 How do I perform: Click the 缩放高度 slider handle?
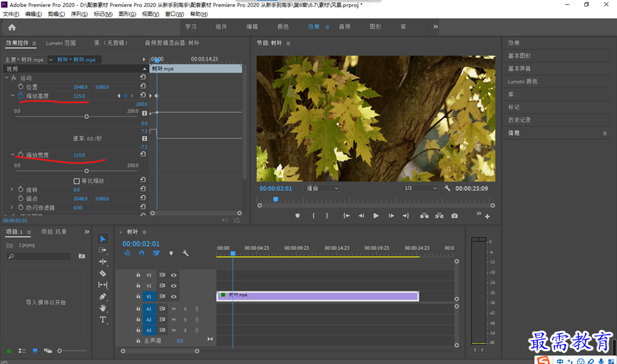[86, 117]
